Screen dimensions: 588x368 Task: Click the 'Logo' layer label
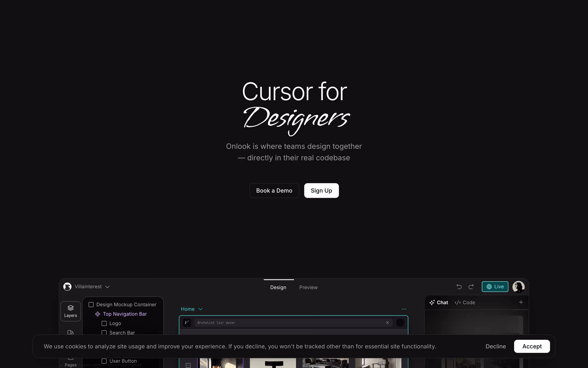pos(115,323)
